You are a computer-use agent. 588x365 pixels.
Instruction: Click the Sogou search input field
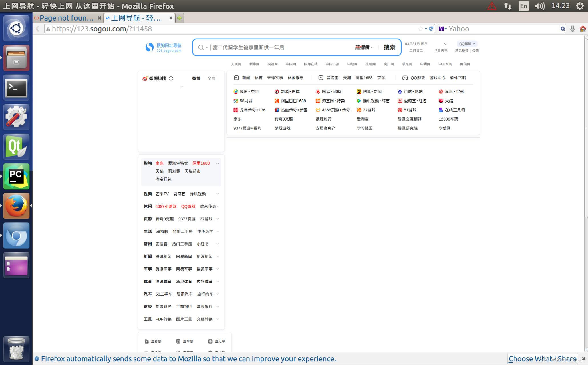click(x=280, y=47)
